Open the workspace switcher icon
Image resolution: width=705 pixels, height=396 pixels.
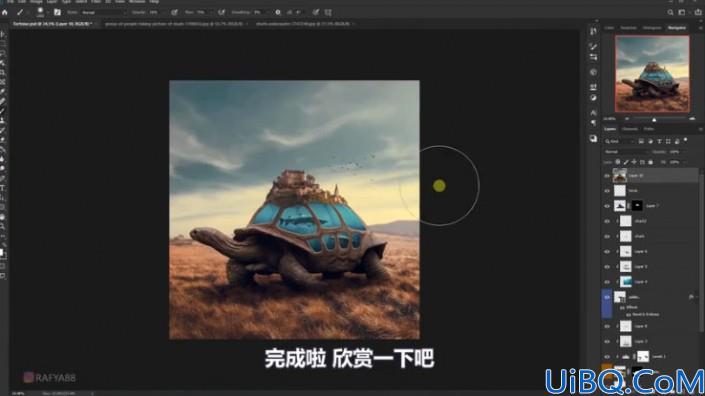point(682,13)
